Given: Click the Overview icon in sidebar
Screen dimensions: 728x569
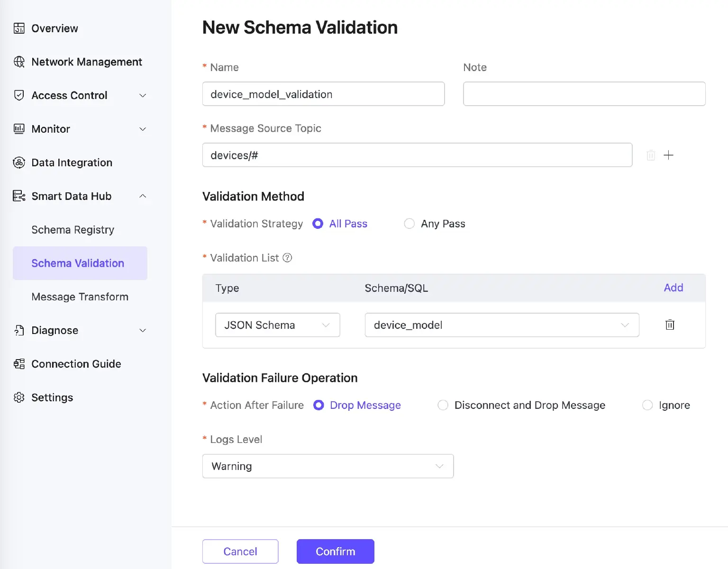Looking at the screenshot, I should [19, 28].
